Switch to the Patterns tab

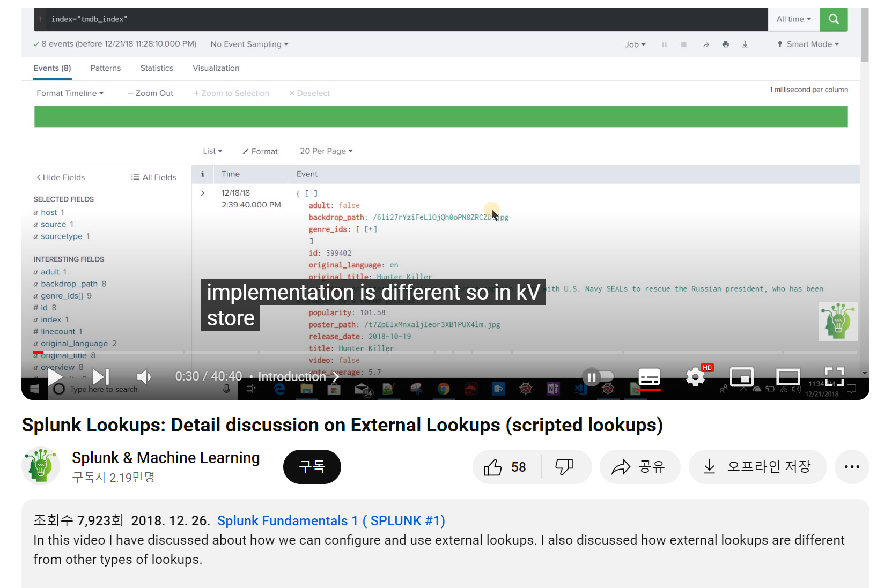point(106,68)
